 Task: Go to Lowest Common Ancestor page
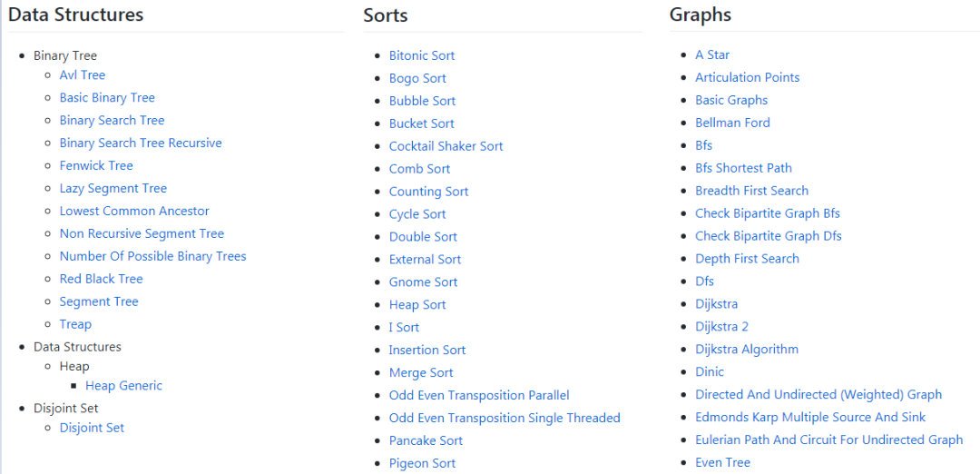pos(134,211)
